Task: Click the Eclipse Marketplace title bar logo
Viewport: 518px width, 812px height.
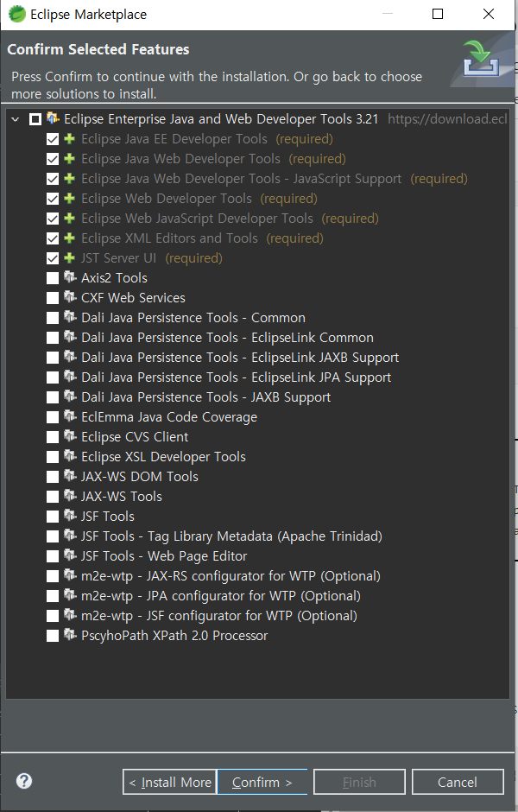Action: coord(16,14)
